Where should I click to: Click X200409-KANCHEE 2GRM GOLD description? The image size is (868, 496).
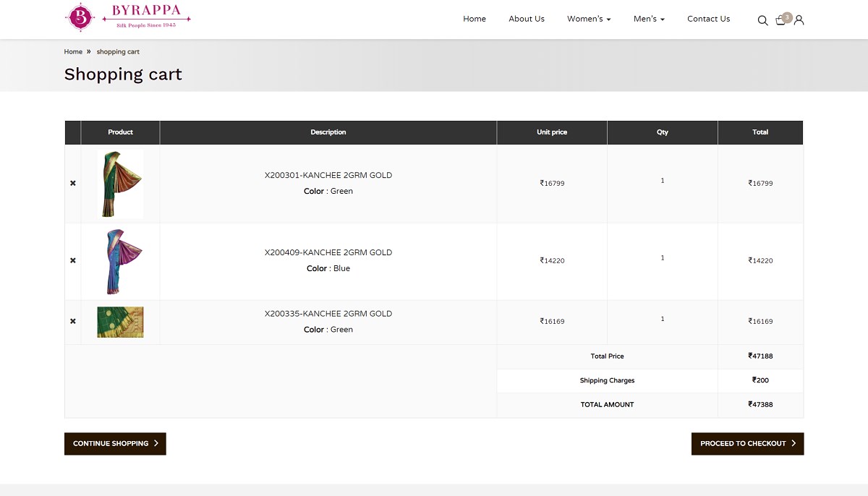[328, 252]
